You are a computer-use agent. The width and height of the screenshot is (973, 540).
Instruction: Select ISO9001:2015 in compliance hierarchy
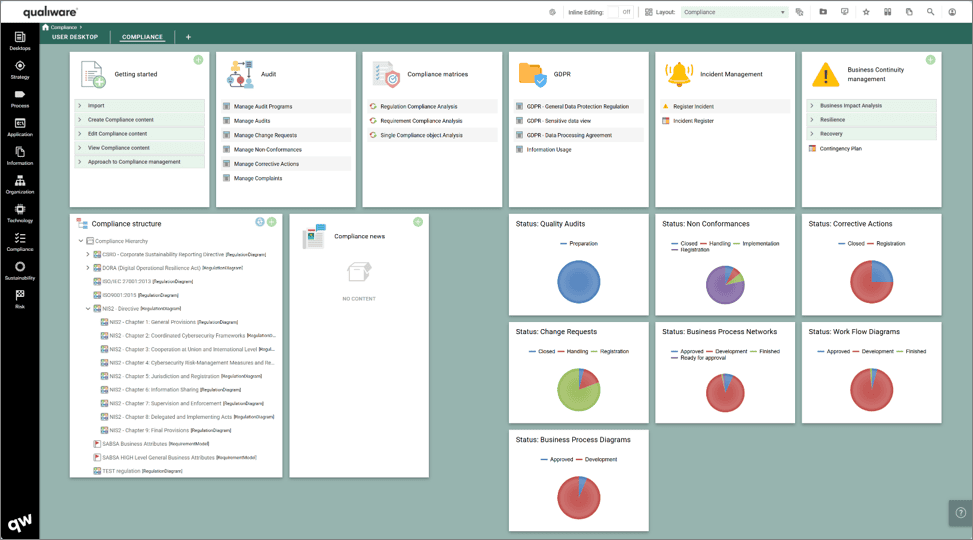click(x=119, y=295)
